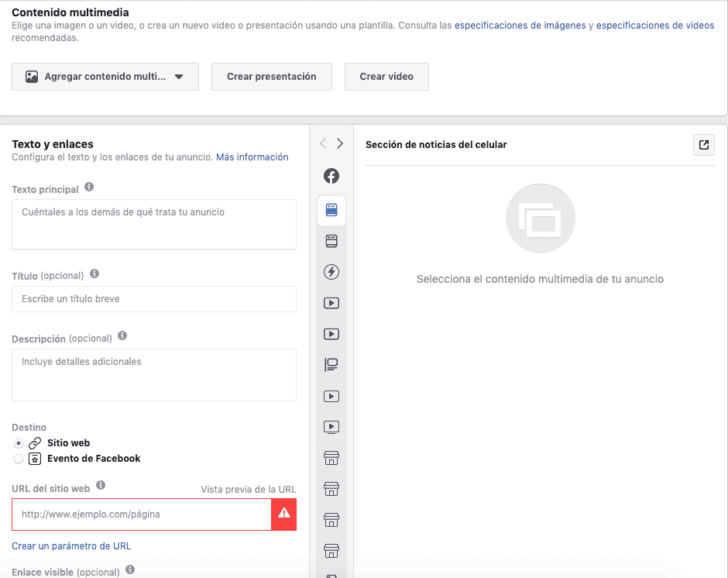Click the star event icon beside Evento de Facebook
The height and width of the screenshot is (578, 728).
(35, 459)
